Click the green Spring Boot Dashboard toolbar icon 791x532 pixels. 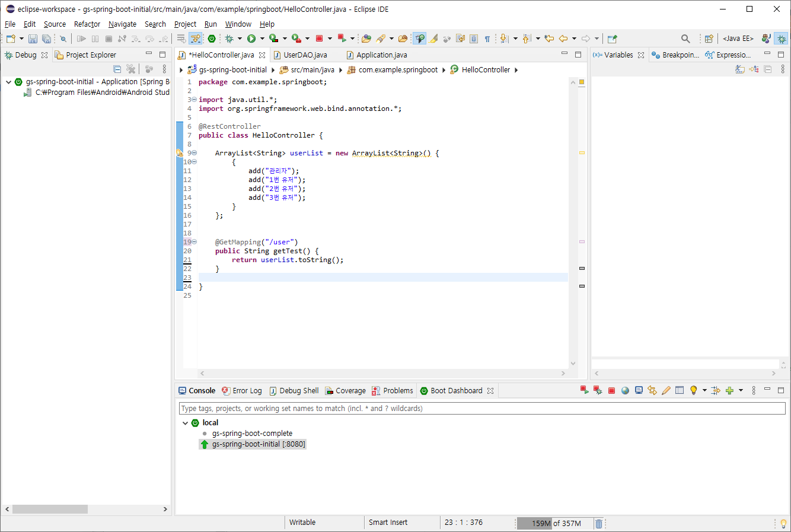(x=212, y=39)
